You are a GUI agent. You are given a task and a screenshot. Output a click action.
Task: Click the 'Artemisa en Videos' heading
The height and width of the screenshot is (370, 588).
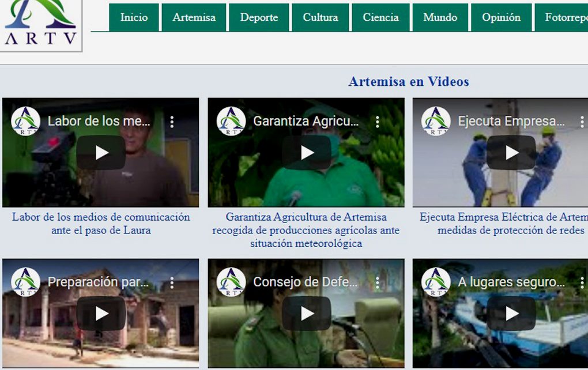click(x=409, y=81)
